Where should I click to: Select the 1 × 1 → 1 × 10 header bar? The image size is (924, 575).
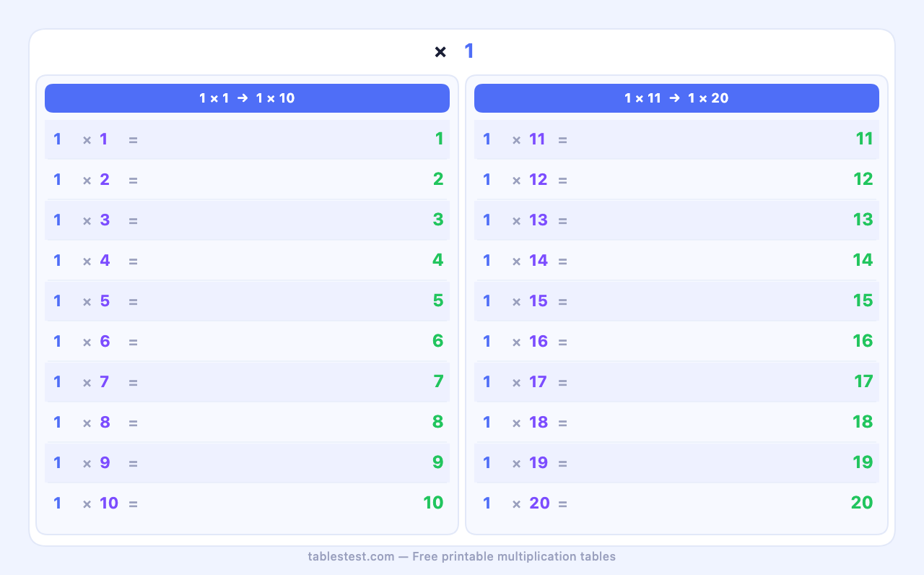pyautogui.click(x=247, y=98)
